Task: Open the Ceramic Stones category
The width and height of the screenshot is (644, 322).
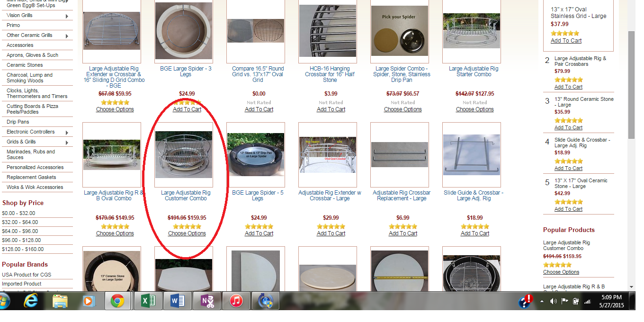Action: pyautogui.click(x=25, y=65)
